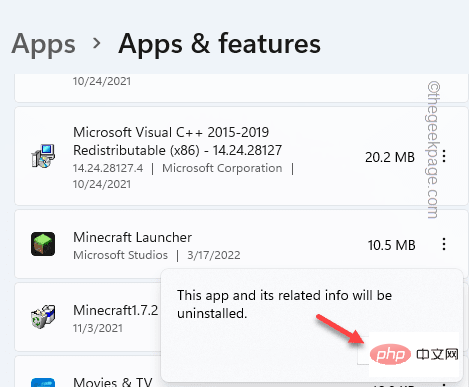Viewport: 469px width, 387px height.
Task: Go back to Apps breadcrumb
Action: (x=44, y=45)
